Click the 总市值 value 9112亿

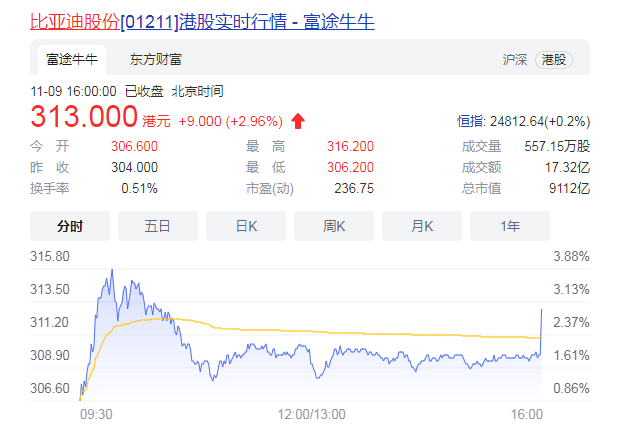tap(569, 188)
